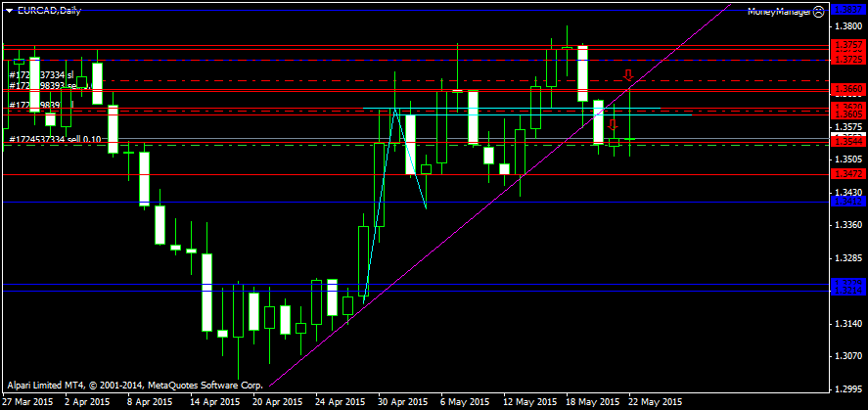The height and width of the screenshot is (410, 868).
Task: Click the 20 Apr 2015 date label
Action: [x=277, y=402]
